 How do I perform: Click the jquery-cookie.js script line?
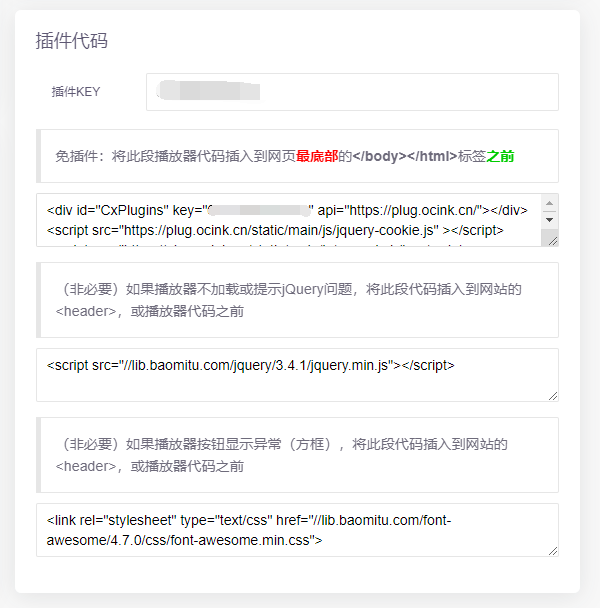275,230
